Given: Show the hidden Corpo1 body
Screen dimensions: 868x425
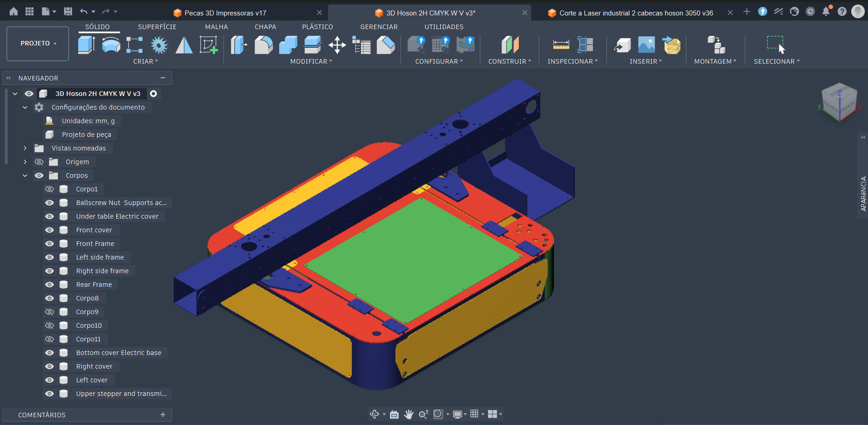Looking at the screenshot, I should click(49, 189).
